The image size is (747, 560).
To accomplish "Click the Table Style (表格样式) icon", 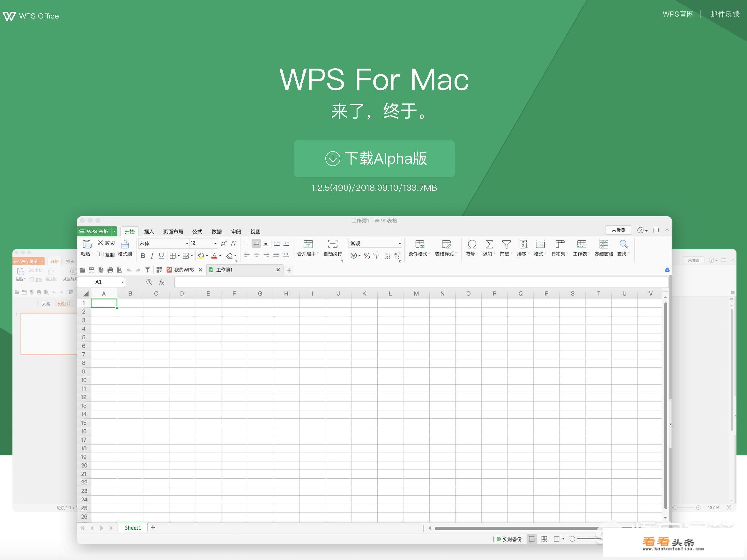I will coord(446,244).
